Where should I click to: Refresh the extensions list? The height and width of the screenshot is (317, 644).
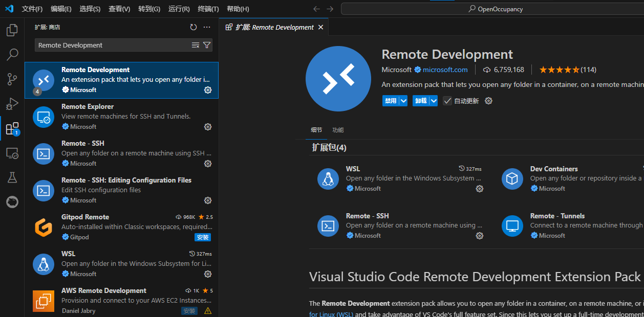[193, 27]
